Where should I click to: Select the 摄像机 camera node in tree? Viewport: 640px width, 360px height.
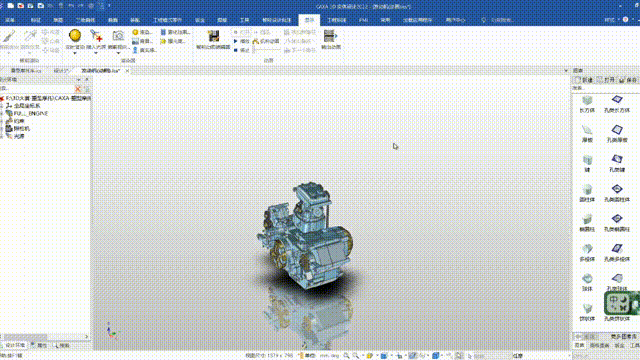[22, 129]
